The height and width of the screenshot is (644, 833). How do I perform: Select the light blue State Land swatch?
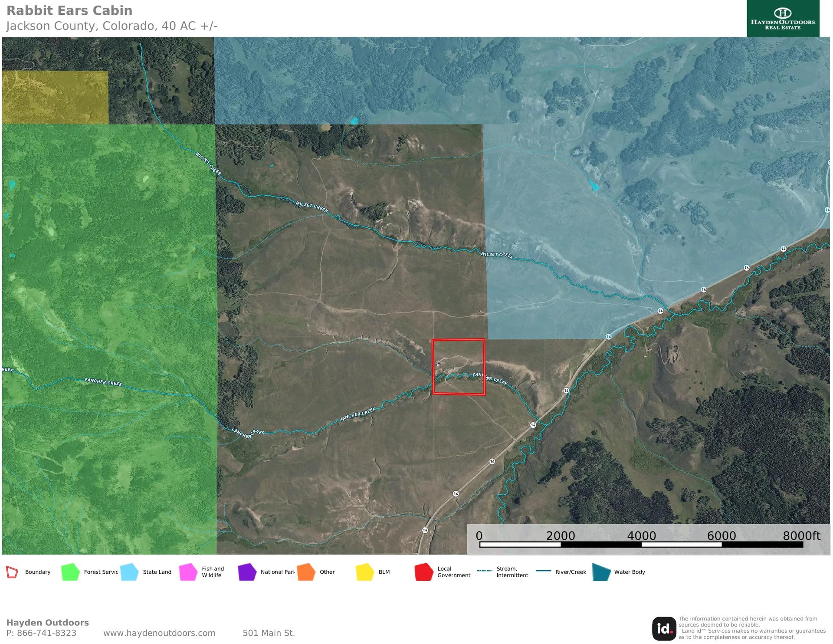[x=129, y=572]
